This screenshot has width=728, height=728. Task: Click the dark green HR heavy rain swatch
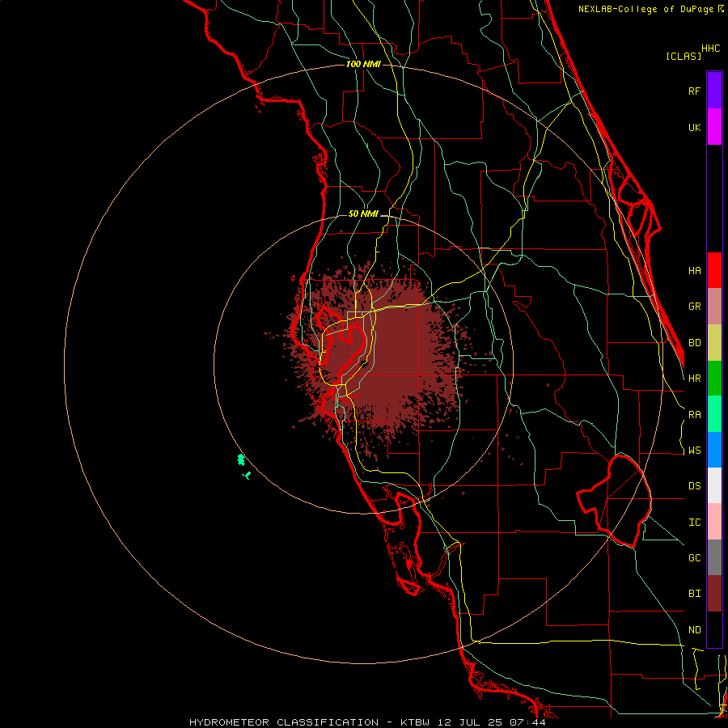714,379
